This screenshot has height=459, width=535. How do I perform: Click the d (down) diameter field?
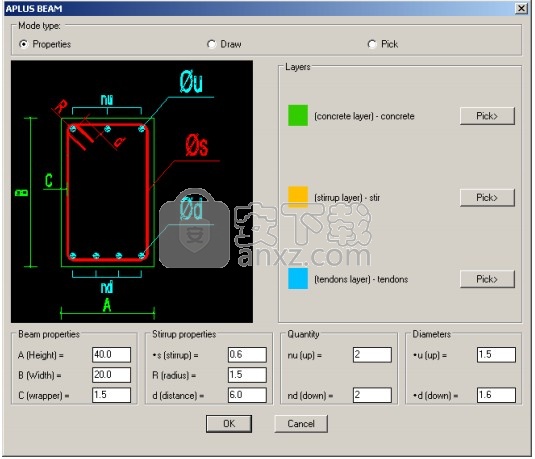pyautogui.click(x=496, y=395)
